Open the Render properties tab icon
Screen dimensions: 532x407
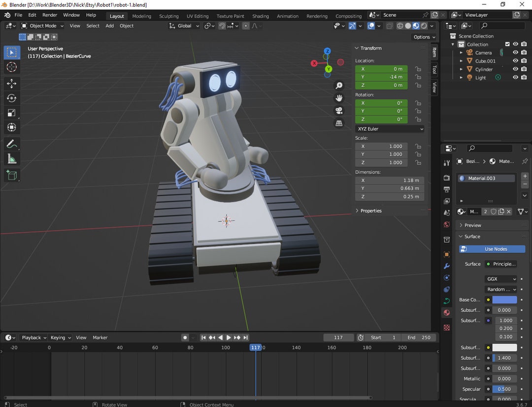pyautogui.click(x=447, y=178)
